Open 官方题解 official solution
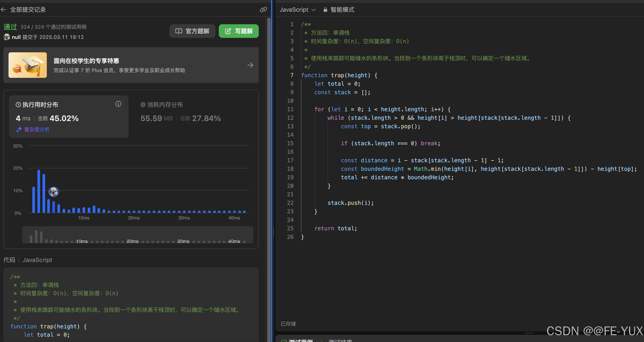644x342 pixels. click(x=192, y=31)
